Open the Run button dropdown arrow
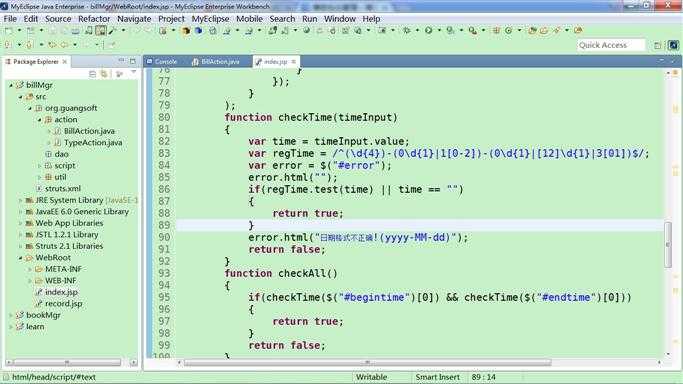 (x=439, y=30)
